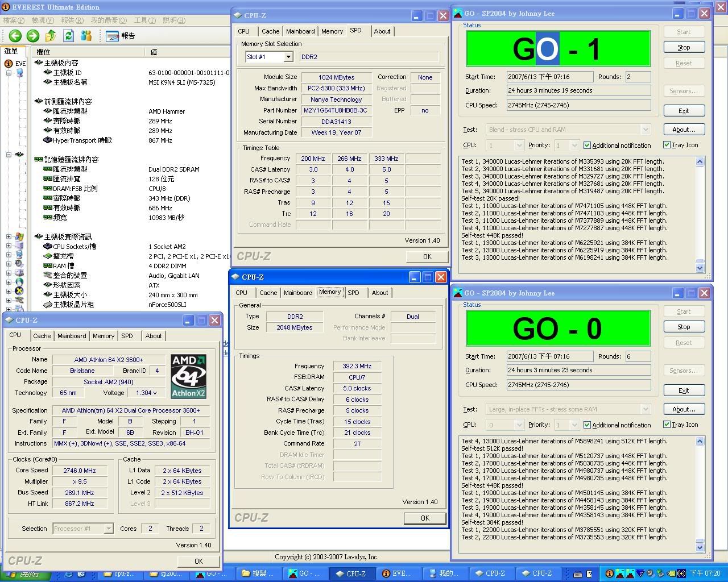Image resolution: width=728 pixels, height=582 pixels.
Task: Click EVEREST back arrow toolbar icon
Action: [15, 36]
